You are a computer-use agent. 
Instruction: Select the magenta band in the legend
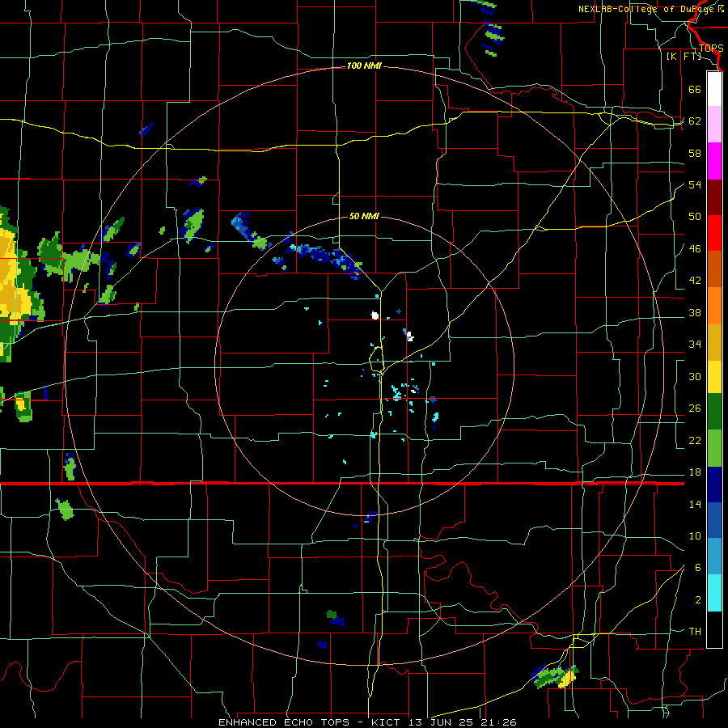coord(714,161)
